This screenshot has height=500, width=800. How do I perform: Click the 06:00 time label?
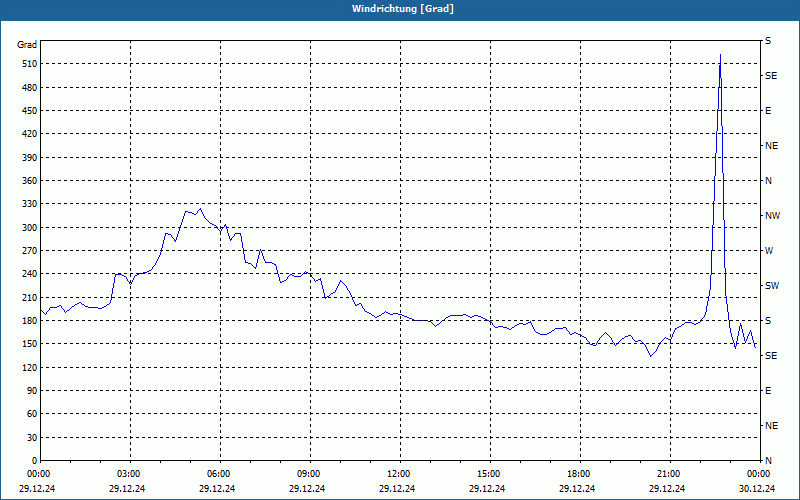click(x=219, y=474)
